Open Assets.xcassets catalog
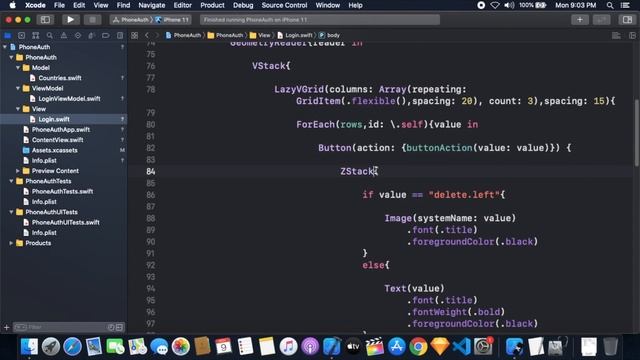Screen dimensions: 640x360 click(x=55, y=150)
